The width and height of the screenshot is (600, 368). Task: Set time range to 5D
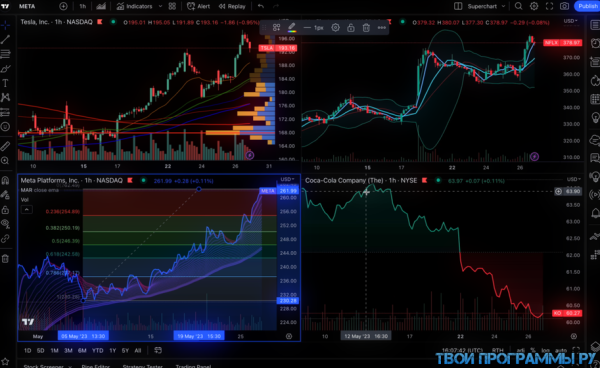click(41, 350)
